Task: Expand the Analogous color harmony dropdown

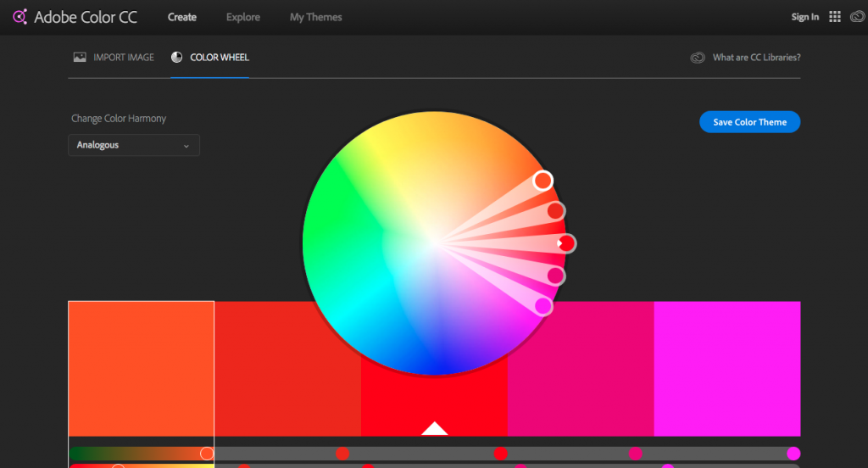Action: click(133, 145)
